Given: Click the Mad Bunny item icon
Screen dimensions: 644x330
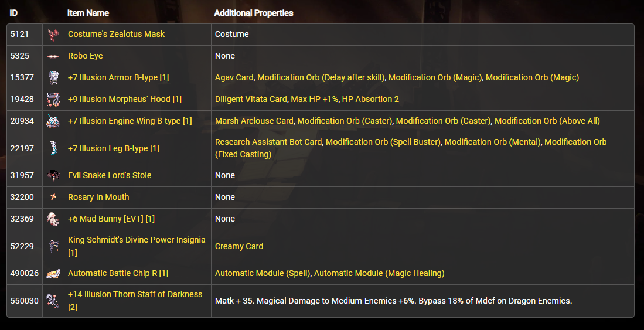Looking at the screenshot, I should (x=53, y=219).
